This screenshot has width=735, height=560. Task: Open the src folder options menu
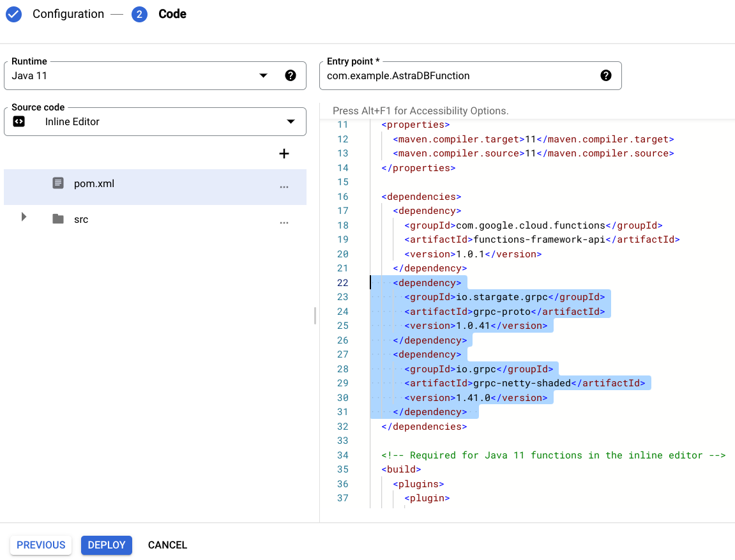(x=284, y=222)
